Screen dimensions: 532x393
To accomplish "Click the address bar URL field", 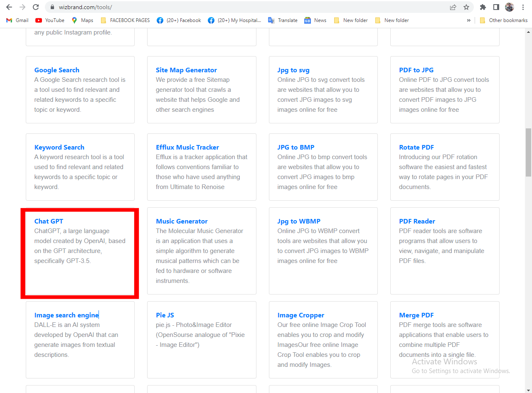I will tap(249, 7).
